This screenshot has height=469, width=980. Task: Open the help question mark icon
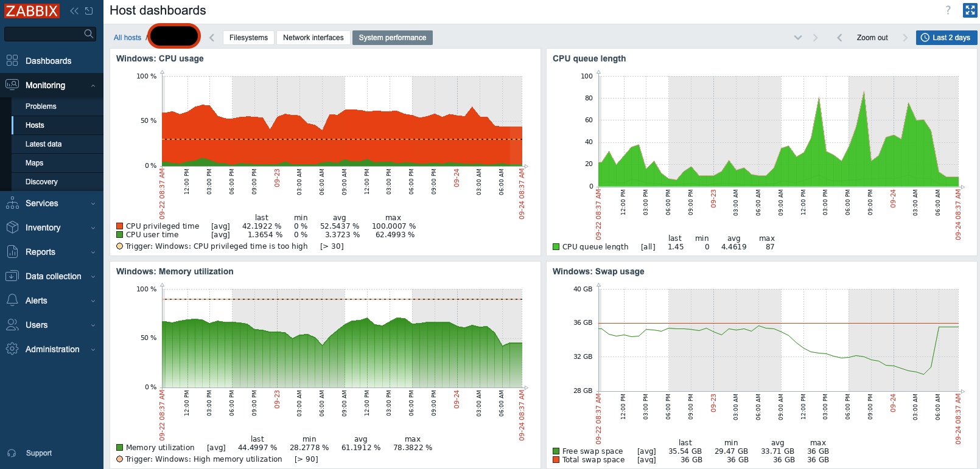[x=948, y=10]
